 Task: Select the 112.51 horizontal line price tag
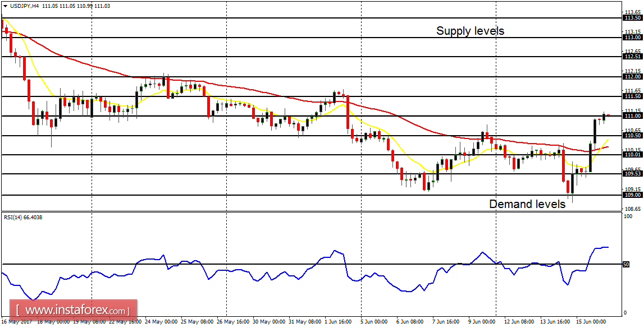click(x=633, y=57)
